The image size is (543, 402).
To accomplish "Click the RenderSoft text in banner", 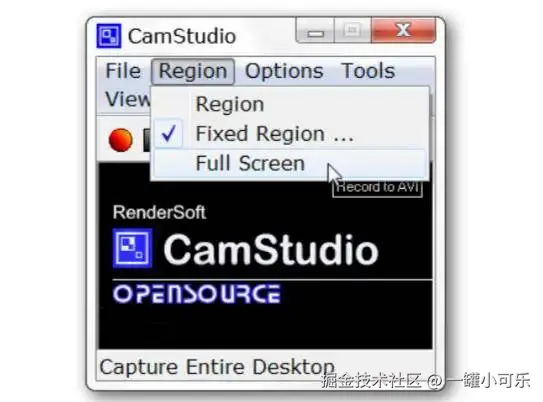I will click(x=159, y=212).
